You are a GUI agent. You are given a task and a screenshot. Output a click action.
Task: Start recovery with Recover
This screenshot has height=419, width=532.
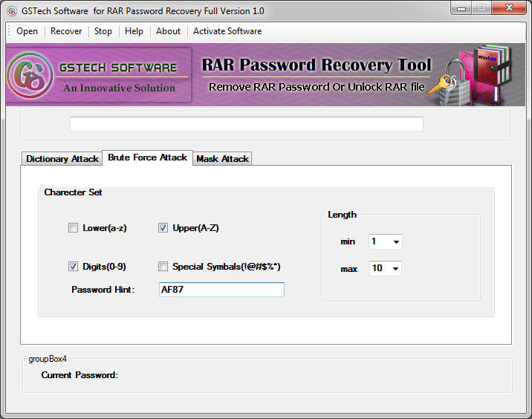[66, 31]
